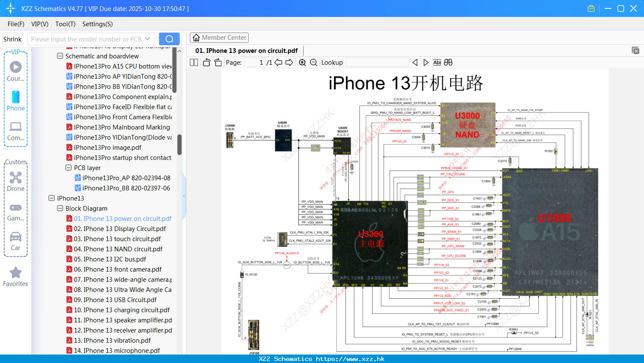Zoom out of the schematic

(313, 62)
